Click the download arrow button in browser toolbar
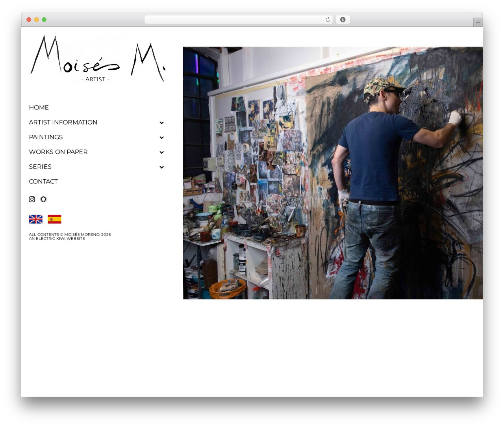This screenshot has width=504, height=427. click(x=343, y=20)
